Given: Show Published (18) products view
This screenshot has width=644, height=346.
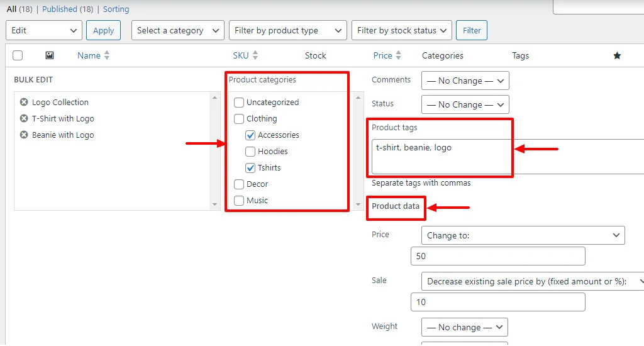Looking at the screenshot, I should pos(68,9).
